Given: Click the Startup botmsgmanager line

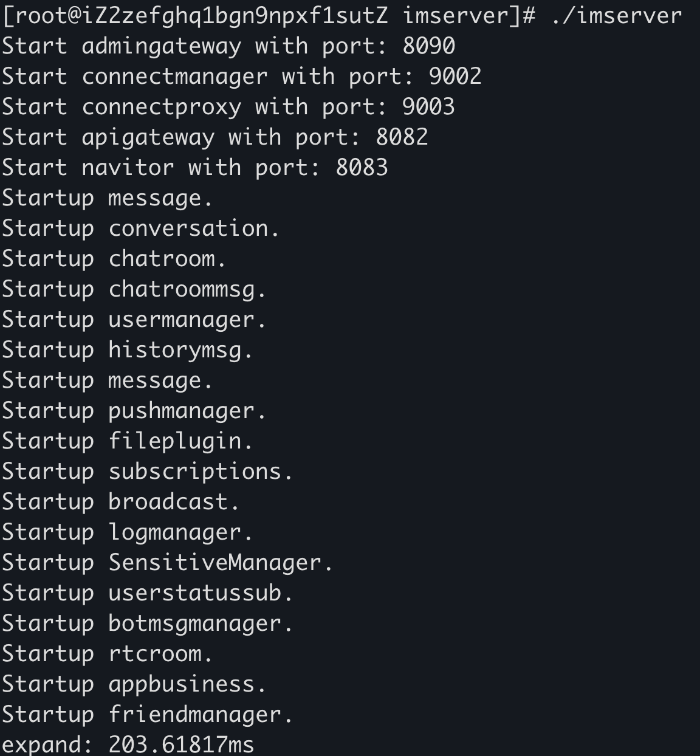Looking at the screenshot, I should click(148, 624).
